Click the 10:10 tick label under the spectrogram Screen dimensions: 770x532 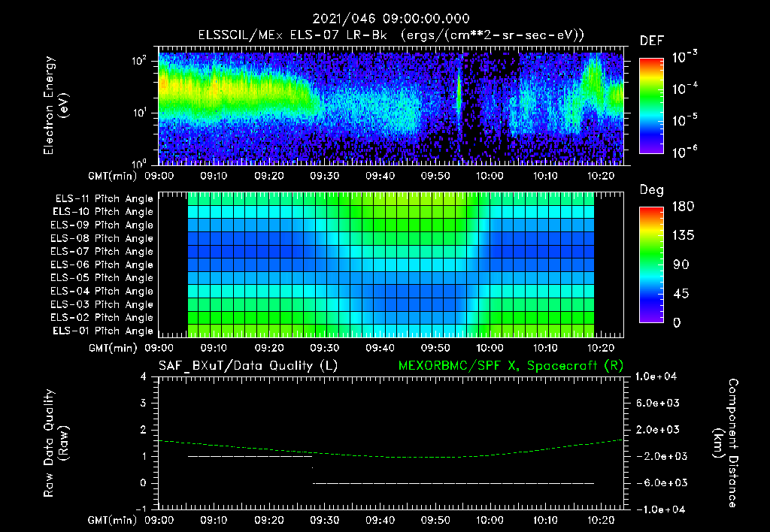point(545,176)
